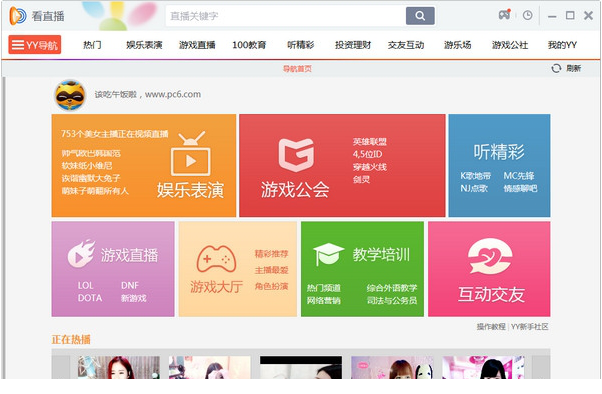Open the 精彩推荐 link
This screenshot has height=394, width=602.
[271, 254]
